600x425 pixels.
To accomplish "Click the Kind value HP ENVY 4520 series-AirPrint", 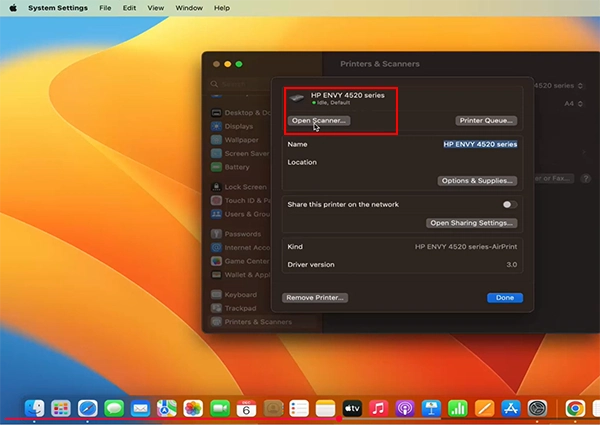I will click(466, 247).
